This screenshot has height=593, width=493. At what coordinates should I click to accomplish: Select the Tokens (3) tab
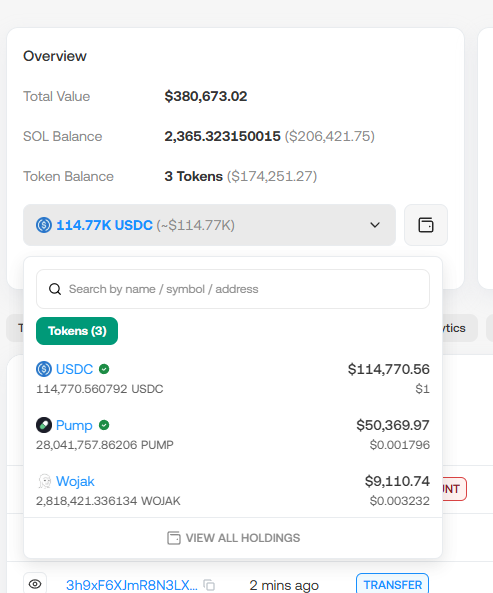(77, 331)
